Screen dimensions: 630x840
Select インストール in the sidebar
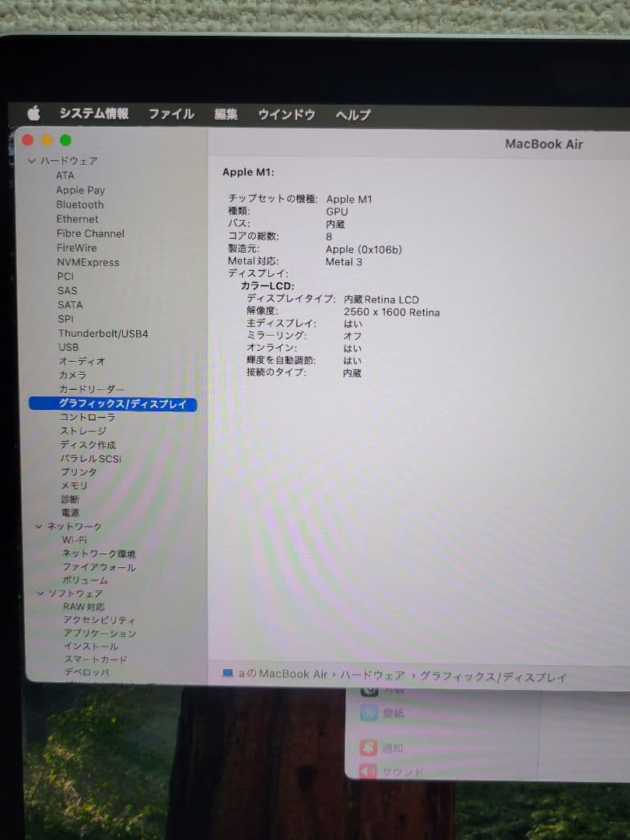point(91,646)
